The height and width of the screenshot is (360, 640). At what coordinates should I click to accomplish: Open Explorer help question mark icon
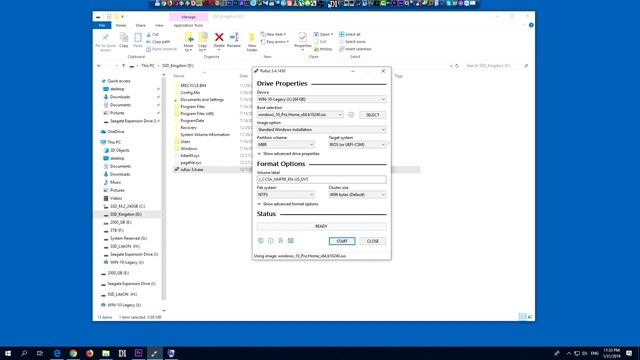click(x=531, y=25)
